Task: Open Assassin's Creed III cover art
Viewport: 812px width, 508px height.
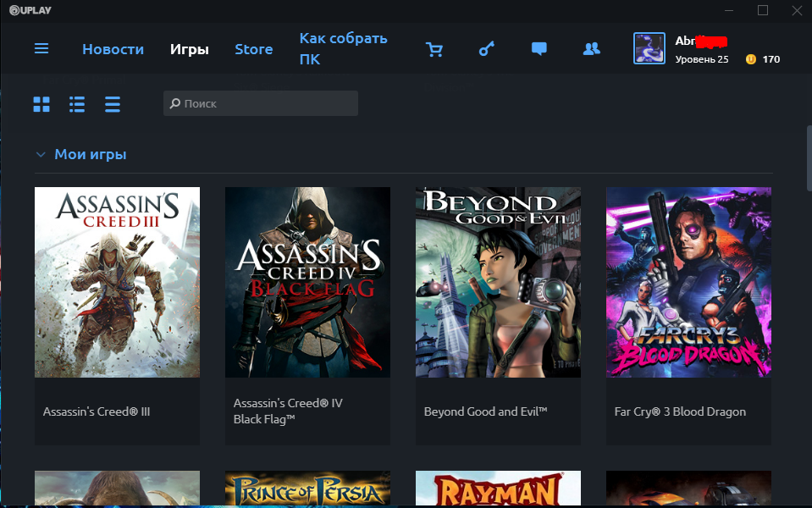Action: 117,282
